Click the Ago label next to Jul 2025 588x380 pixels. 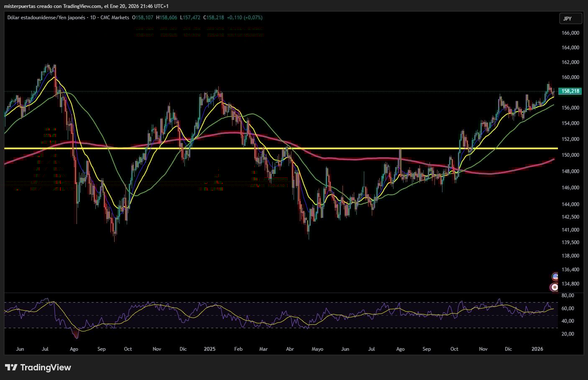[400, 349]
